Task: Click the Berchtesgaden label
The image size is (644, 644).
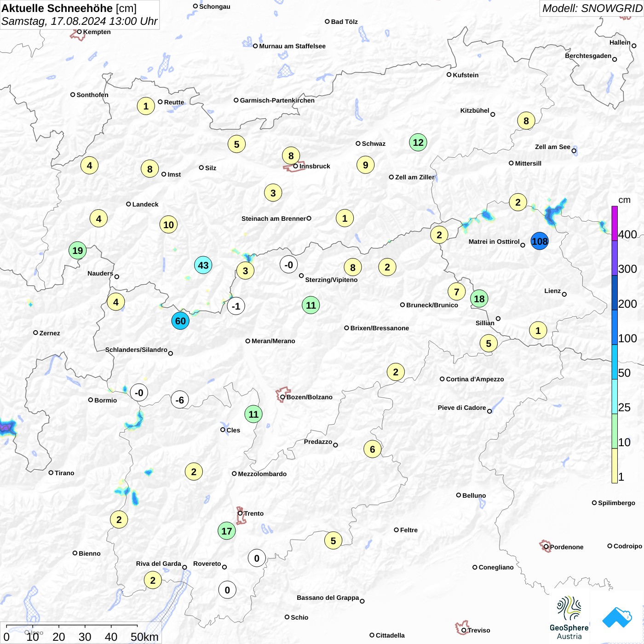Action: click(588, 56)
